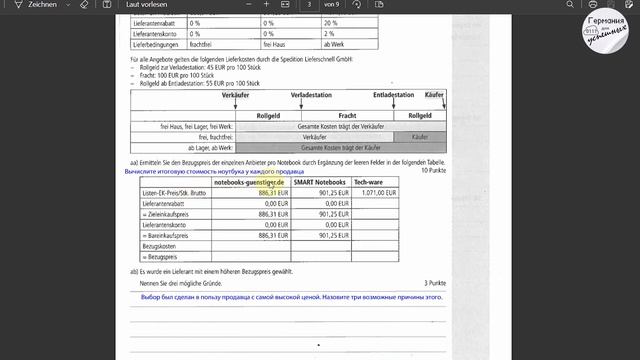
Task: Click the save as icon
Action: 629,4
